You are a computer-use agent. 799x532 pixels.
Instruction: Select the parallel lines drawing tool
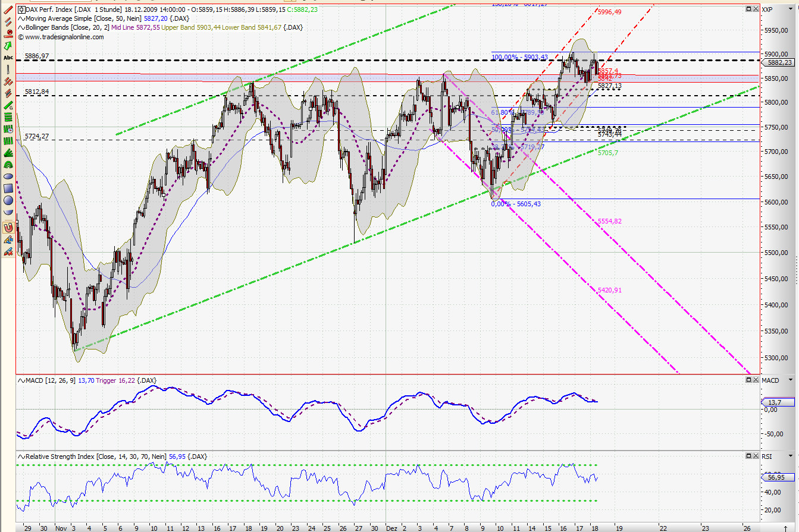point(7,22)
